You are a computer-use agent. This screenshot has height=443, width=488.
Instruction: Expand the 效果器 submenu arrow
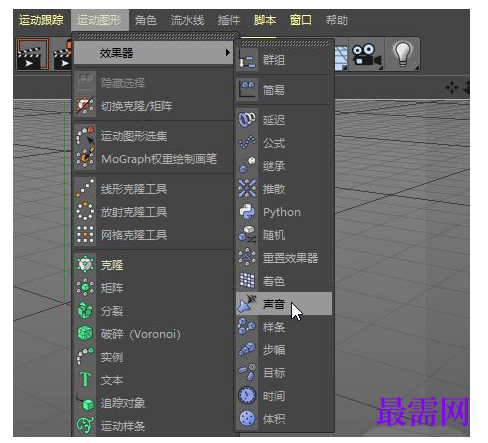(227, 52)
